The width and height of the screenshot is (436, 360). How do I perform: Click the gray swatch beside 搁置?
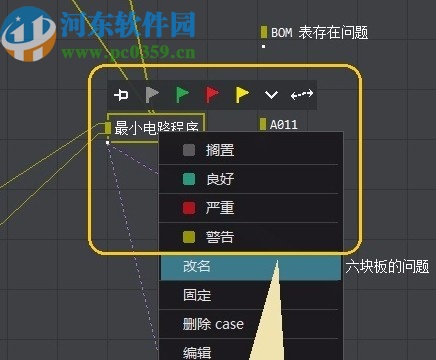point(189,150)
